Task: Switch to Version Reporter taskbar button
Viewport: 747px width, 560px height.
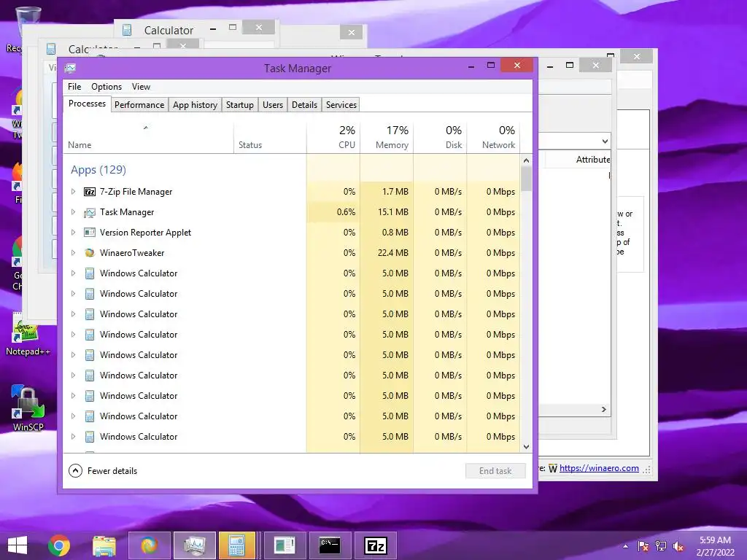Action: (x=285, y=545)
